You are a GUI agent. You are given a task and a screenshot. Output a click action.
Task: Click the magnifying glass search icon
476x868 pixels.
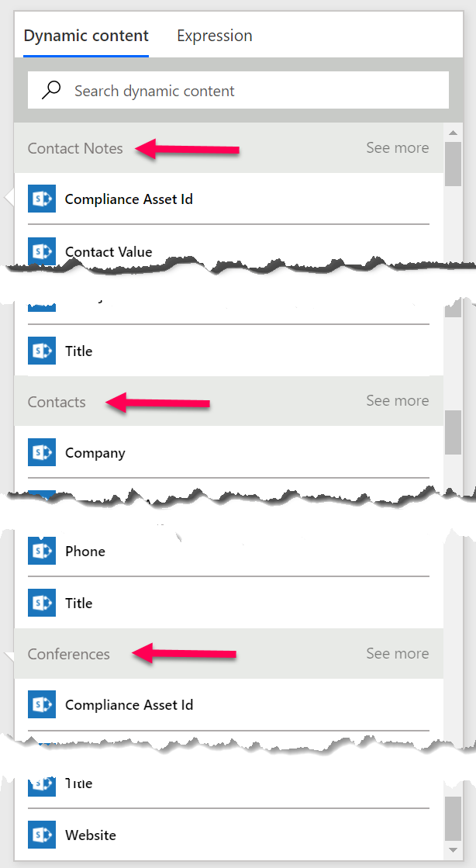[x=51, y=90]
